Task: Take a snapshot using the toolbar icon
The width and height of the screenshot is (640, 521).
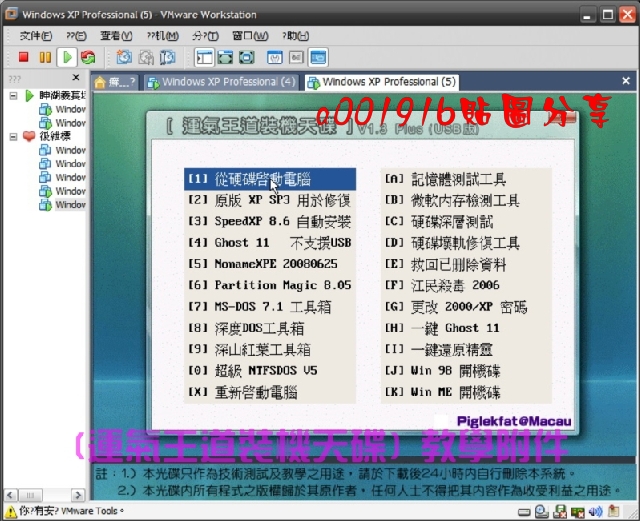Action: 123,58
